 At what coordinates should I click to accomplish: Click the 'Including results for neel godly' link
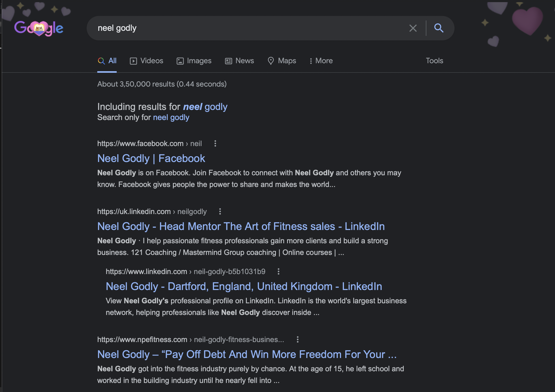click(205, 107)
